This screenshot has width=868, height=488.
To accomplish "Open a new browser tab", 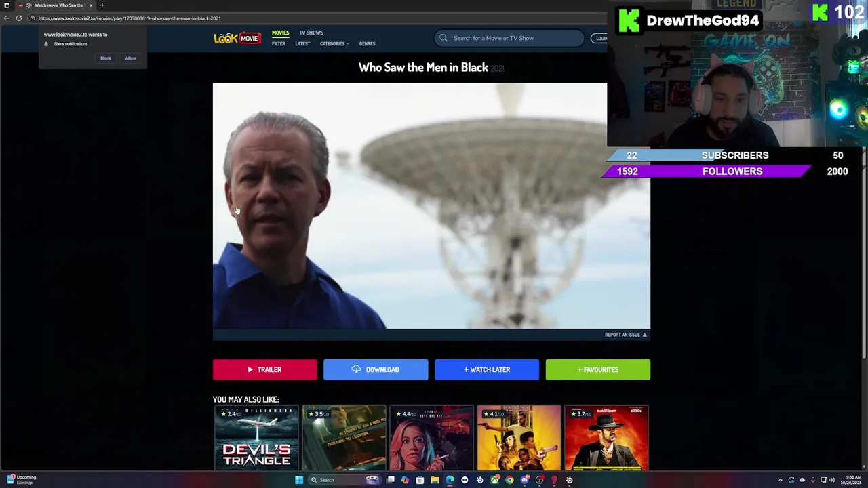I will [102, 5].
